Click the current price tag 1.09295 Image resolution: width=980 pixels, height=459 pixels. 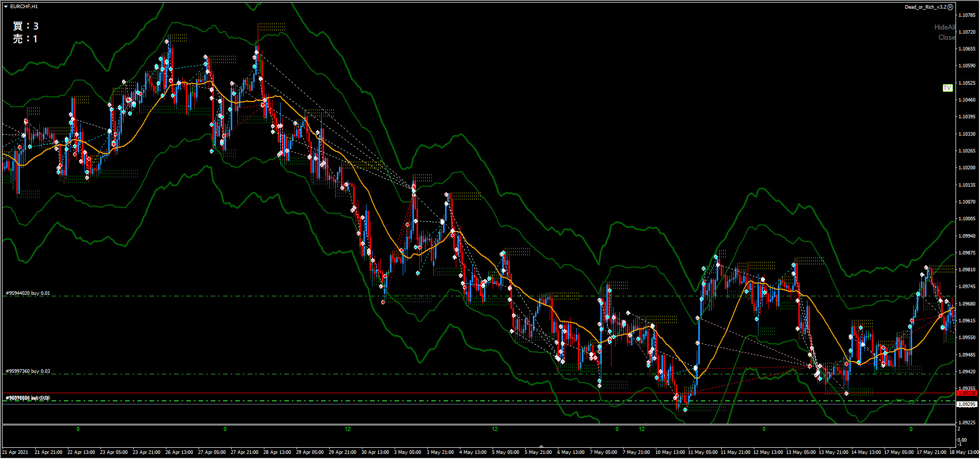pyautogui.click(x=966, y=404)
